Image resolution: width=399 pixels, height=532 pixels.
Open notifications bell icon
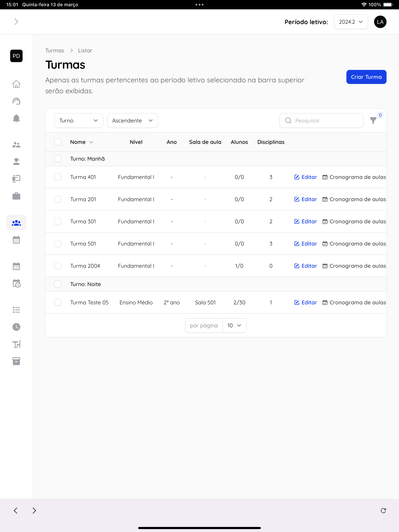point(16,118)
